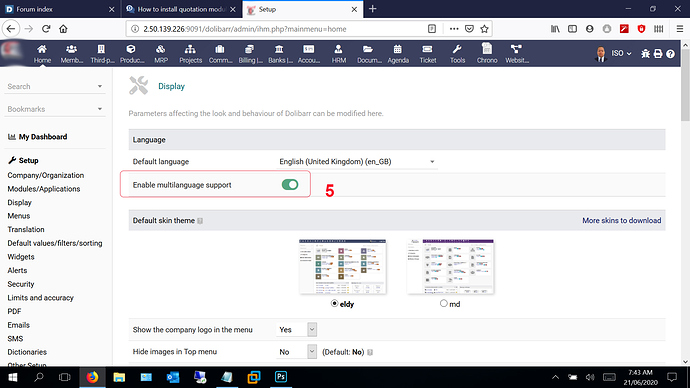
Task: Select the eldy skin radio button
Action: click(334, 303)
